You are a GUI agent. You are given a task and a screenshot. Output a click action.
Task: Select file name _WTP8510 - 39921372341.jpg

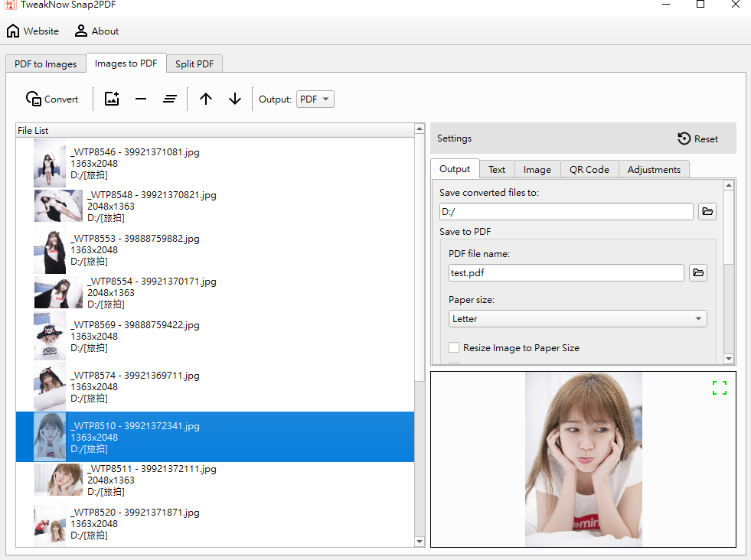pyautogui.click(x=135, y=426)
